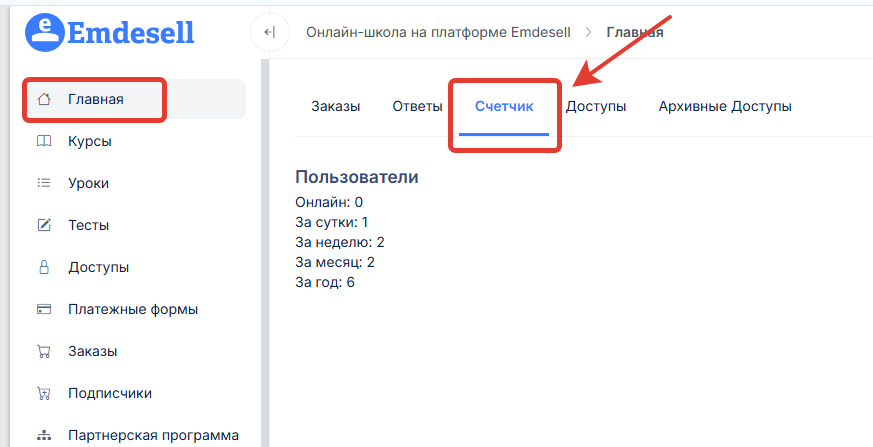Viewport: 873px width, 447px height.
Task: Select the Счетчик tab
Action: click(x=504, y=106)
